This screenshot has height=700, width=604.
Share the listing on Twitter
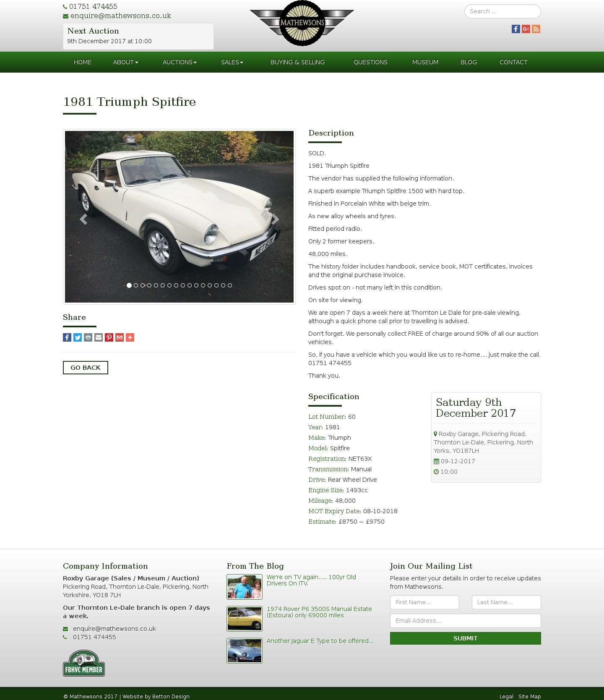78,337
